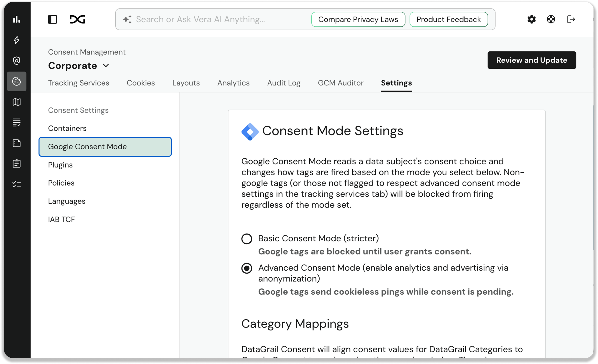The width and height of the screenshot is (598, 364).
Task: Open the checklist lines sidebar icon
Action: (x=17, y=123)
